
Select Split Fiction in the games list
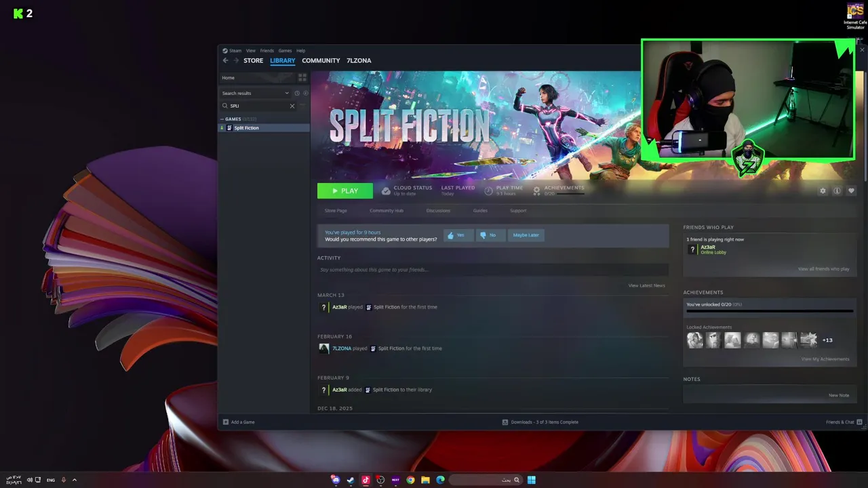[264, 127]
